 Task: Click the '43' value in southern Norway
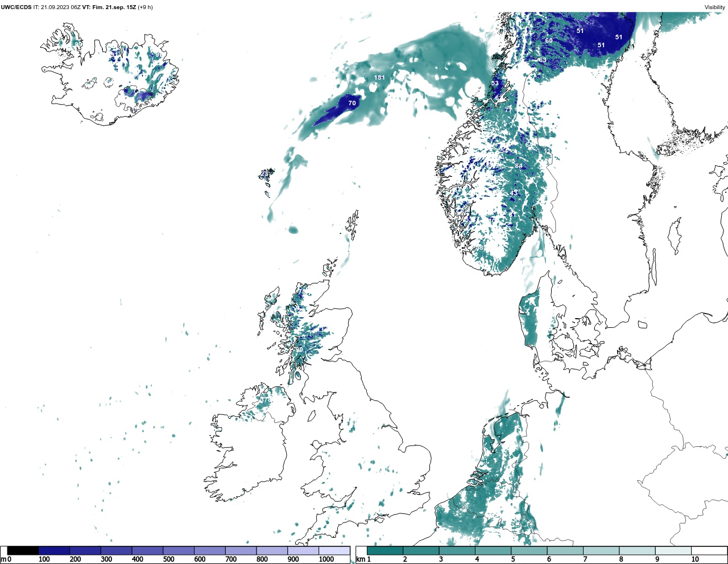tap(515, 194)
